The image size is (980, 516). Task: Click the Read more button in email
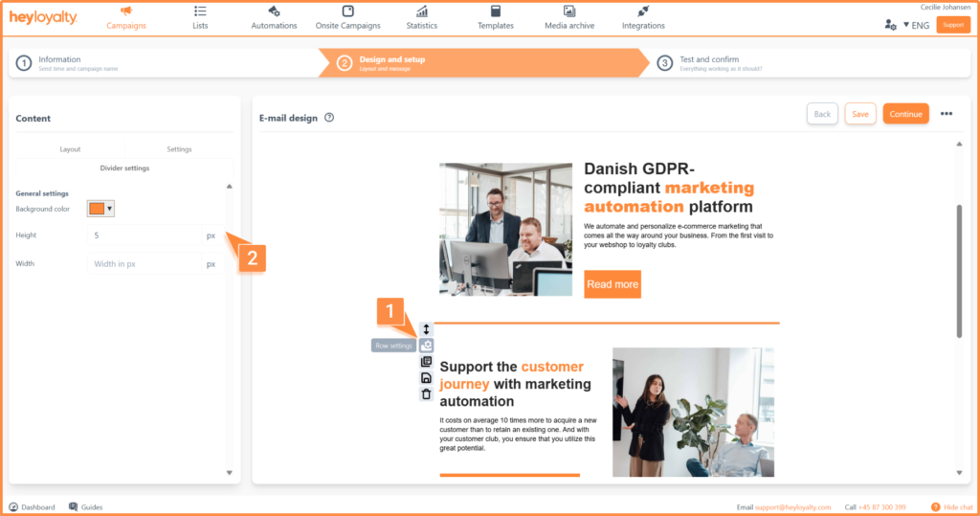612,284
